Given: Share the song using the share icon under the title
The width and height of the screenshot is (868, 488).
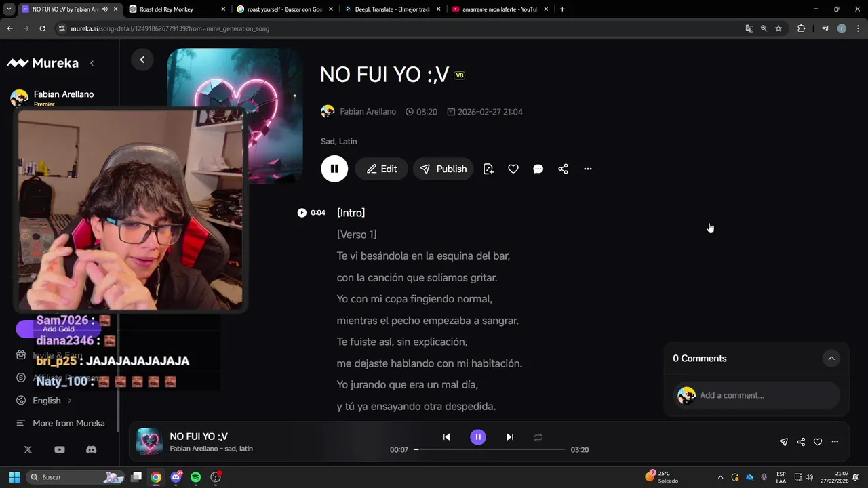Looking at the screenshot, I should coord(563,169).
